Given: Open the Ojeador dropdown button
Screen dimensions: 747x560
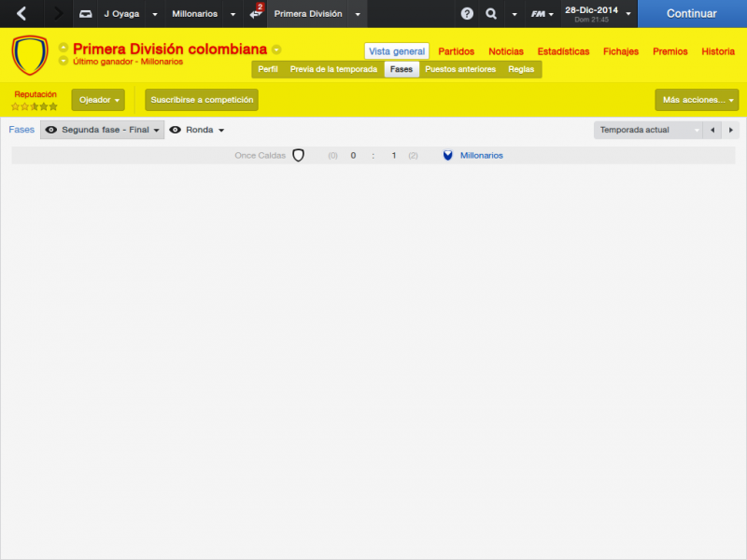Looking at the screenshot, I should [98, 100].
